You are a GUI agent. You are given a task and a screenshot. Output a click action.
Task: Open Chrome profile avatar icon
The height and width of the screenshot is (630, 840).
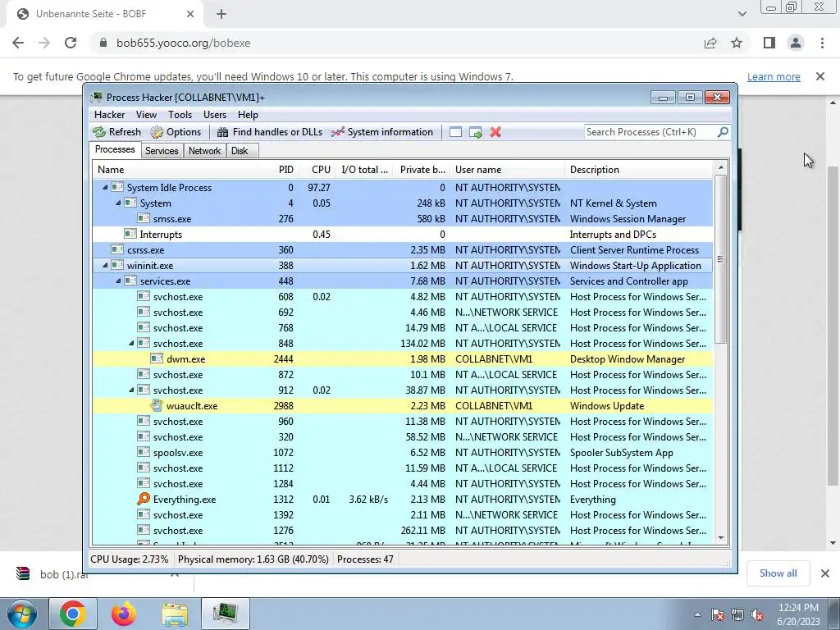796,43
